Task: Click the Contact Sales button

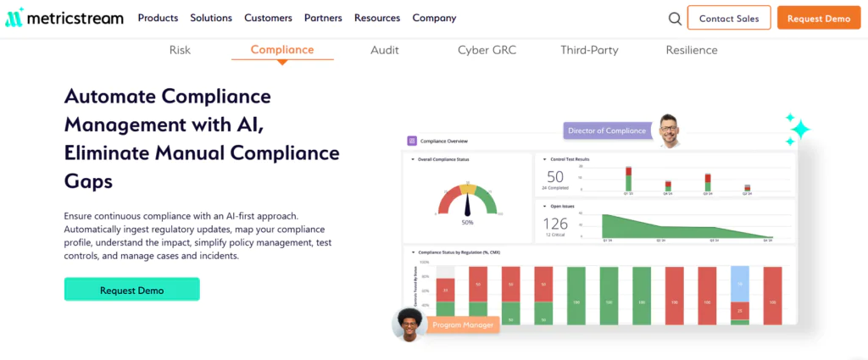Action: (x=728, y=18)
